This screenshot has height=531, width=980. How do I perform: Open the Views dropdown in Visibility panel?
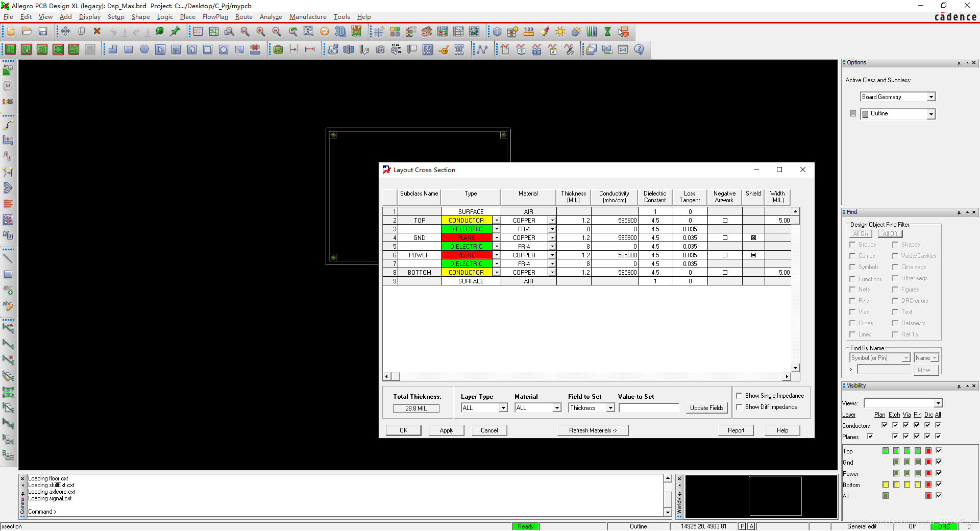point(938,403)
